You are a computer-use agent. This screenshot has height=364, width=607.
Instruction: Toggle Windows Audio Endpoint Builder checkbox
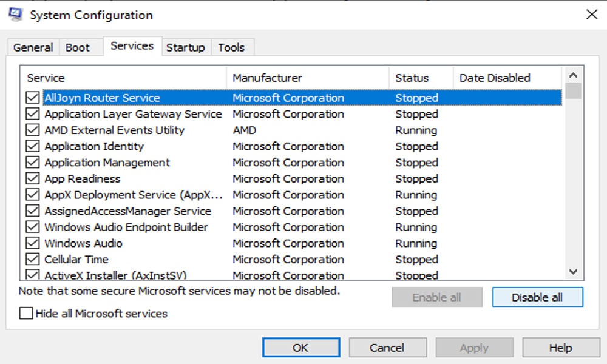point(33,227)
